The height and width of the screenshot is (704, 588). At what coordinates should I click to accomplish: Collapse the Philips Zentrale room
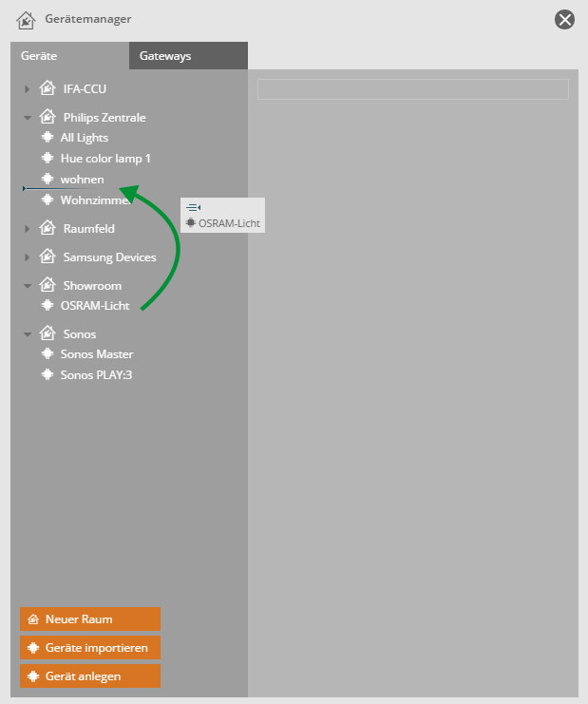(x=28, y=118)
